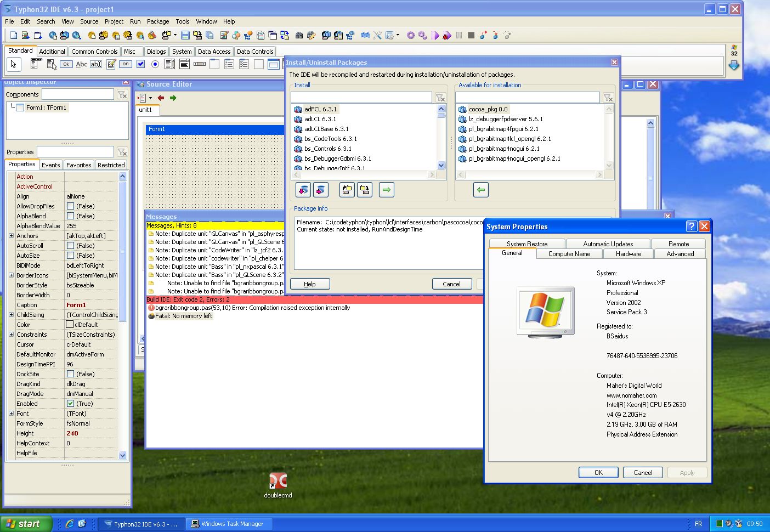Screen dimensions: 770x532
Task: Open the Hardware tab in System Properties
Action: coord(629,254)
